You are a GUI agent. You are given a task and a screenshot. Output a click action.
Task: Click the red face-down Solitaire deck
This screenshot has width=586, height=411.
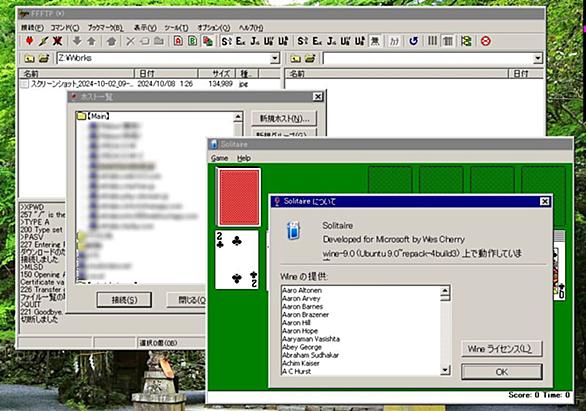[239, 197]
